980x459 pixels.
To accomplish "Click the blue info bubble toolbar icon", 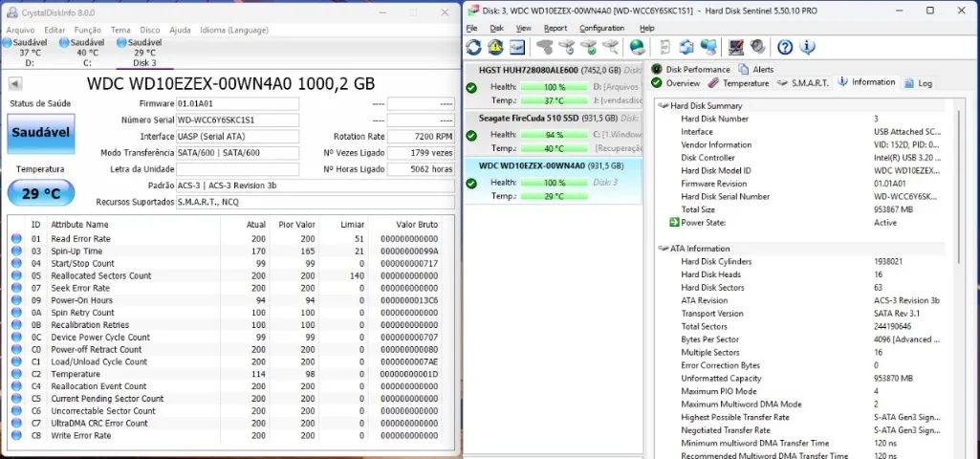I will 807,47.
